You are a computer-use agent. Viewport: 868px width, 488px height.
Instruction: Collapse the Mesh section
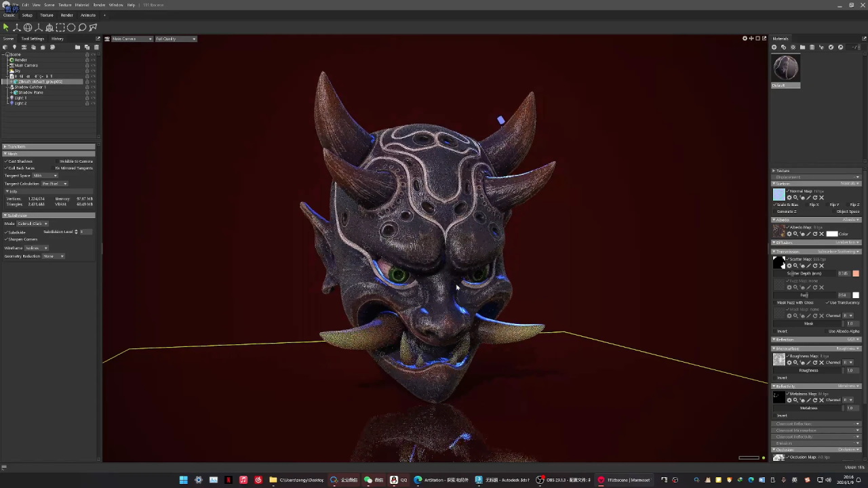coord(48,154)
